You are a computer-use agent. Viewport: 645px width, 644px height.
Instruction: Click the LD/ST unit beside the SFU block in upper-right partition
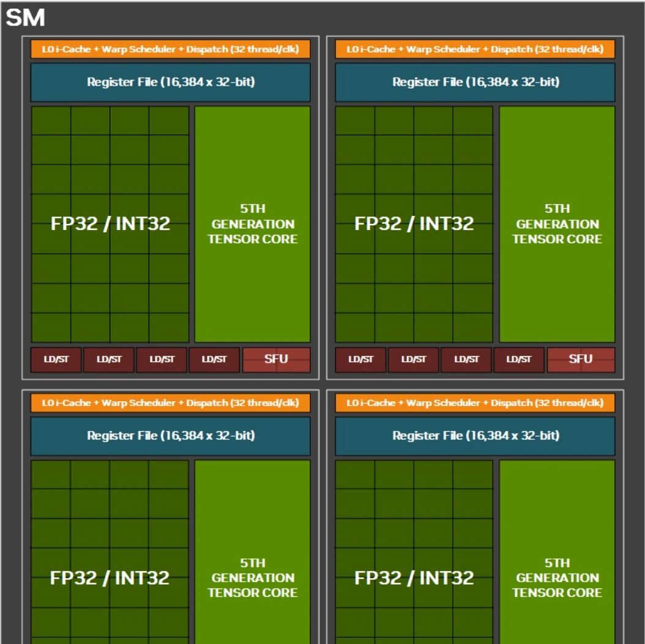[519, 360]
